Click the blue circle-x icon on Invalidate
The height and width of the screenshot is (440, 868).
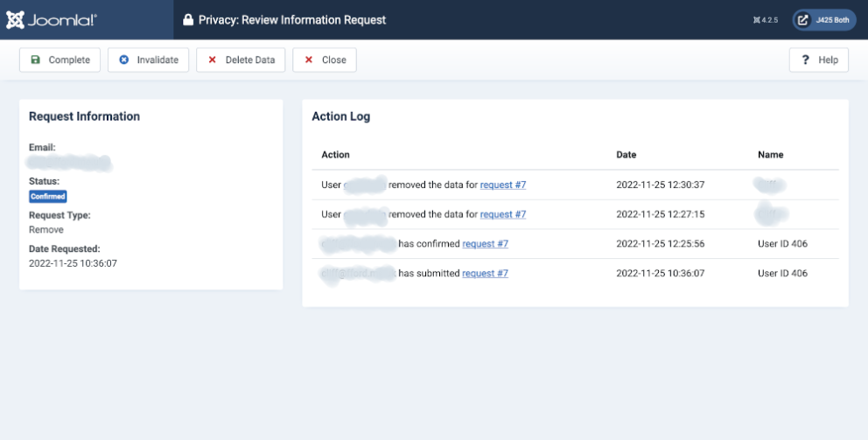(x=124, y=60)
